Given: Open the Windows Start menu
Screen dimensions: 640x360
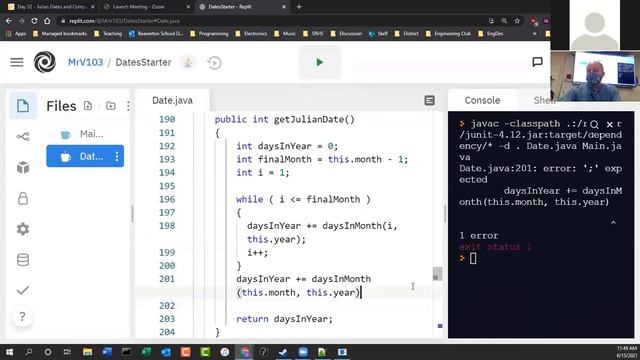Looking at the screenshot, I should click(x=9, y=352).
